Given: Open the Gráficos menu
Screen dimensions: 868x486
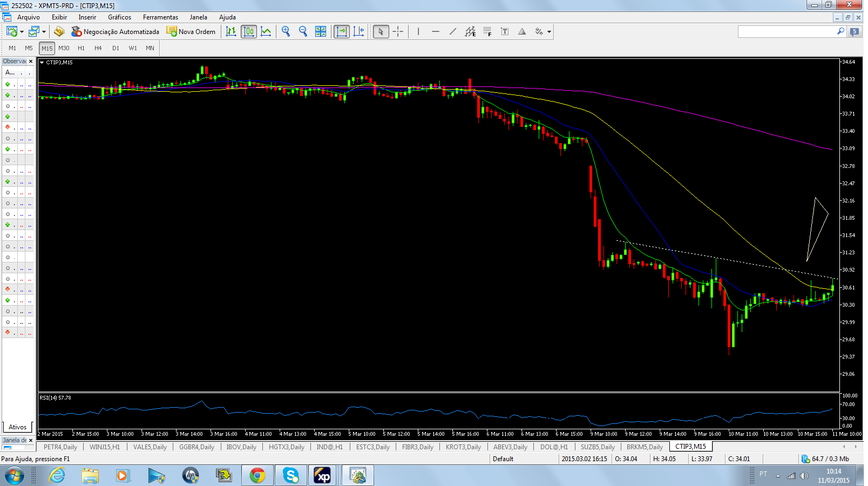Looking at the screenshot, I should pos(119,17).
